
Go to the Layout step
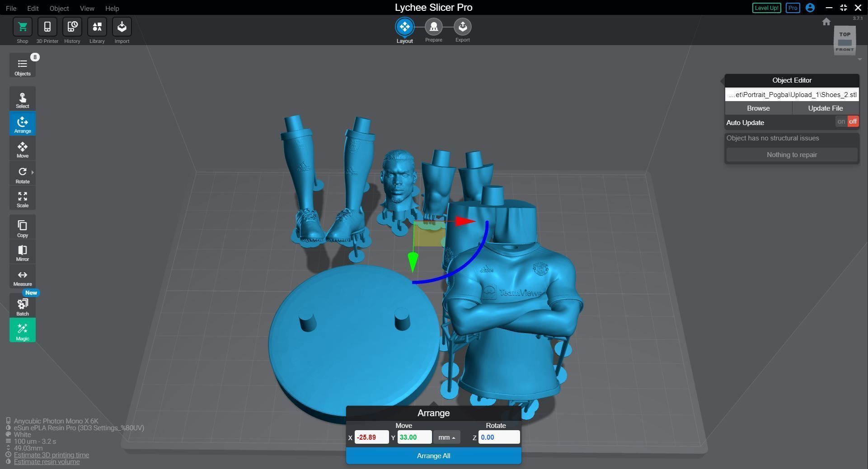(404, 27)
